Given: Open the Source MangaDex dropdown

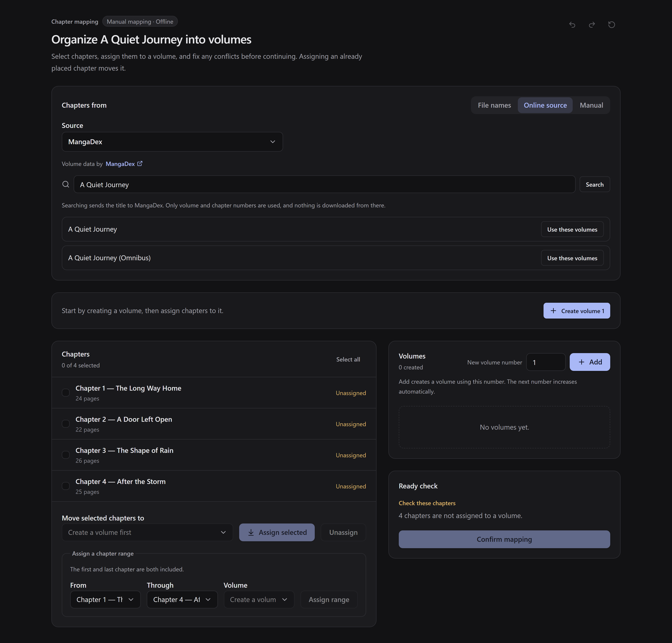Looking at the screenshot, I should (172, 142).
